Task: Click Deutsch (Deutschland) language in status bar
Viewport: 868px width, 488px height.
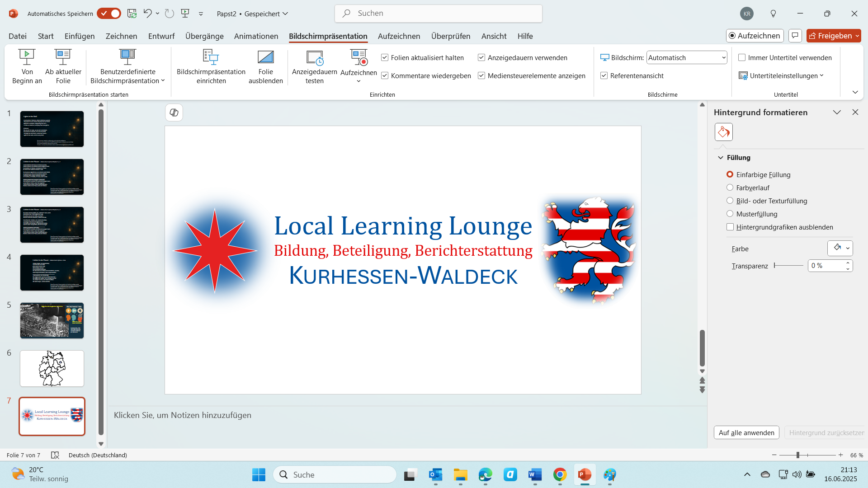Action: coord(98,455)
